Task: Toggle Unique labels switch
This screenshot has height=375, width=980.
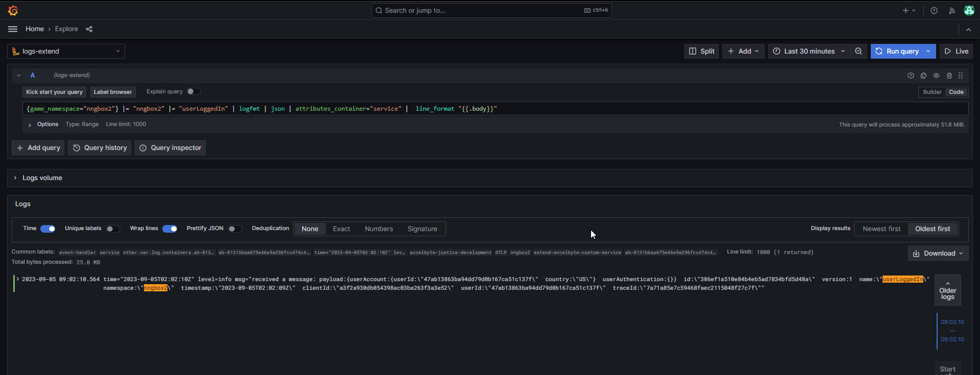Action: point(113,229)
